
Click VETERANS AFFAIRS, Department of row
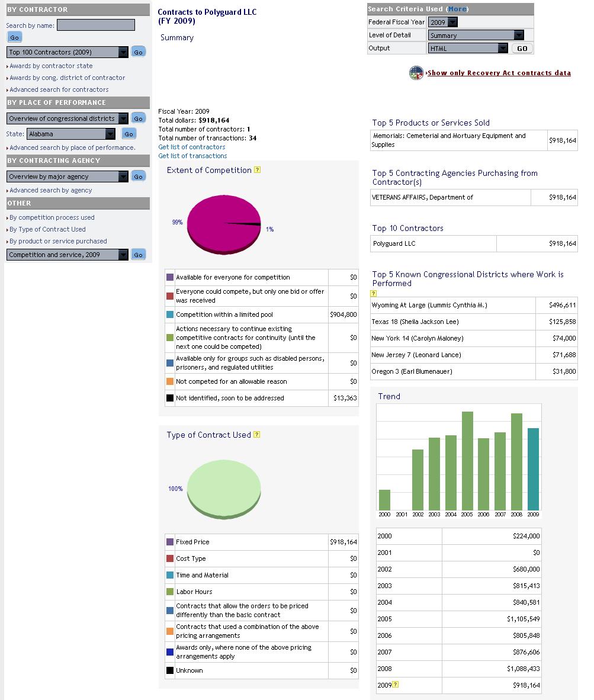click(x=474, y=197)
